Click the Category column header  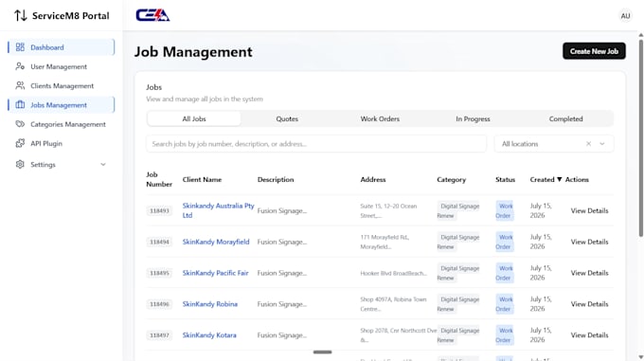point(451,179)
